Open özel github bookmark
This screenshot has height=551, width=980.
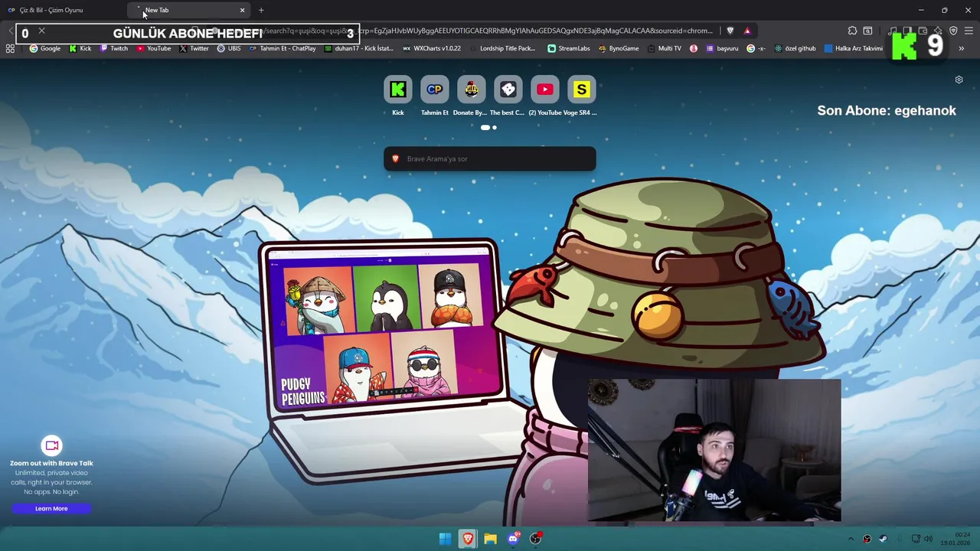tap(795, 48)
